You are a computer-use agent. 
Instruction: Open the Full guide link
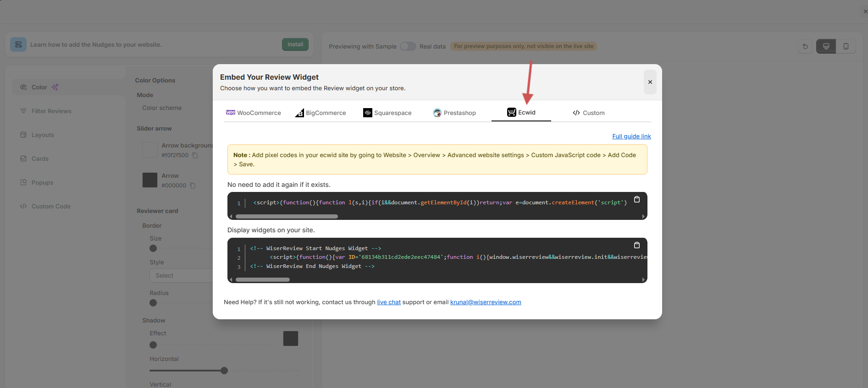(631, 137)
